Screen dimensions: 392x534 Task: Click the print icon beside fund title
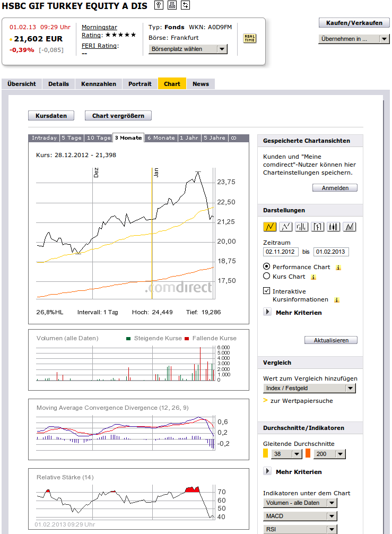[172, 5]
